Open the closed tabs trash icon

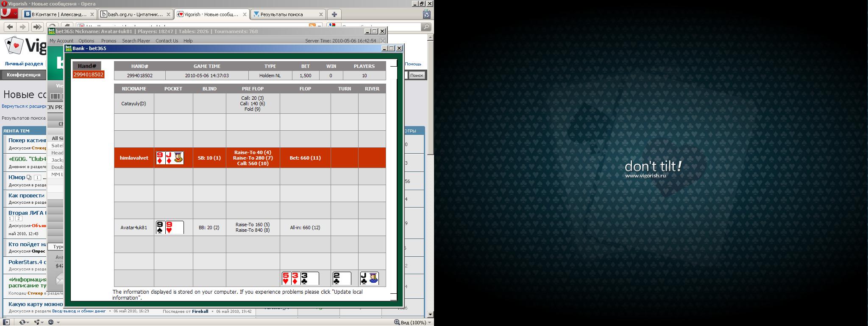(427, 14)
